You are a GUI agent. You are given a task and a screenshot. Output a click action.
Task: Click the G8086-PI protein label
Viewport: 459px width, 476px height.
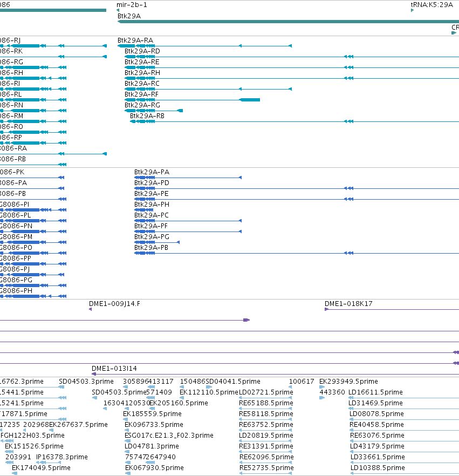click(15, 205)
